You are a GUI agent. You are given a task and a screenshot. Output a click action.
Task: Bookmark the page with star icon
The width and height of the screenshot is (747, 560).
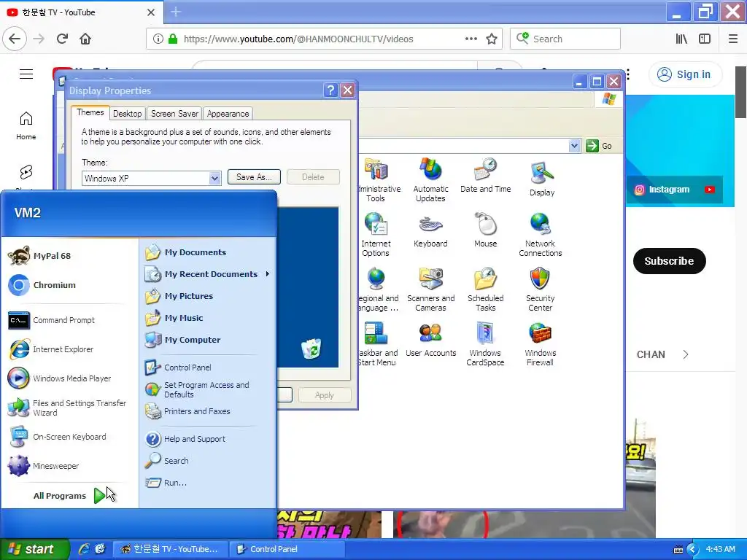point(492,39)
